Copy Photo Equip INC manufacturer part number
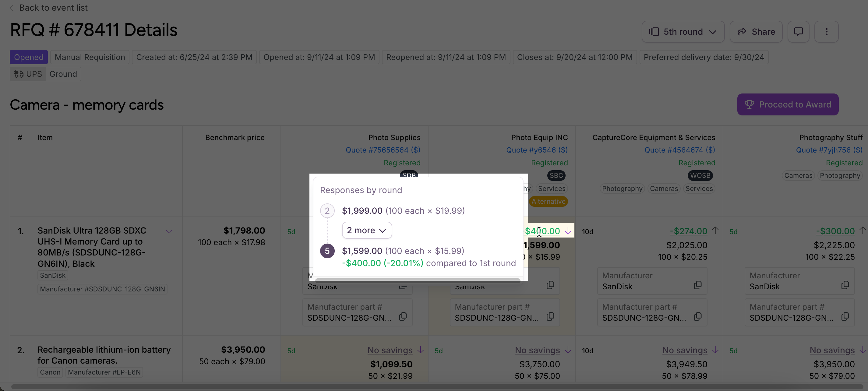The width and height of the screenshot is (868, 391). click(550, 317)
